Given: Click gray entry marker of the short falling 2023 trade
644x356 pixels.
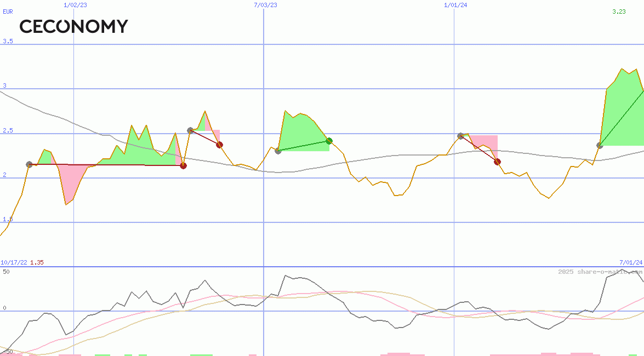Looking at the screenshot, I should tap(190, 130).
